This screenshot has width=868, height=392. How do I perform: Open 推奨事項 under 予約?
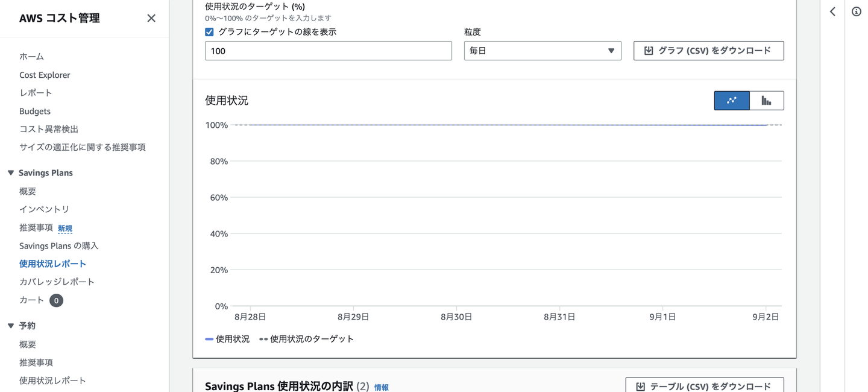(36, 362)
